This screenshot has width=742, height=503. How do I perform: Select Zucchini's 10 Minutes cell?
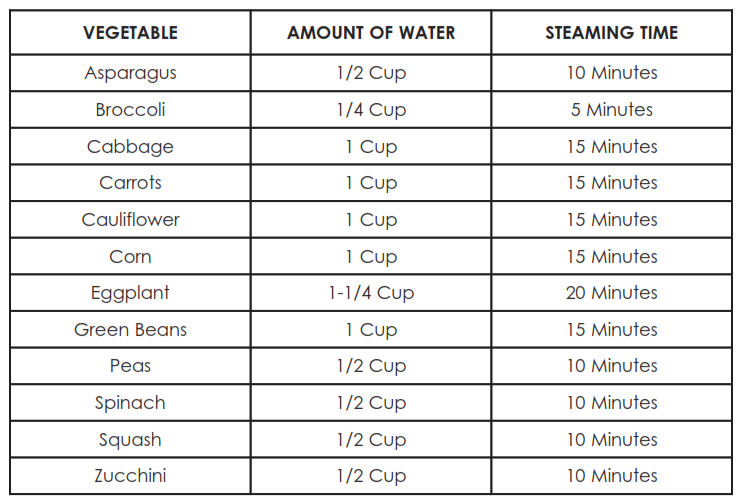[x=612, y=476]
